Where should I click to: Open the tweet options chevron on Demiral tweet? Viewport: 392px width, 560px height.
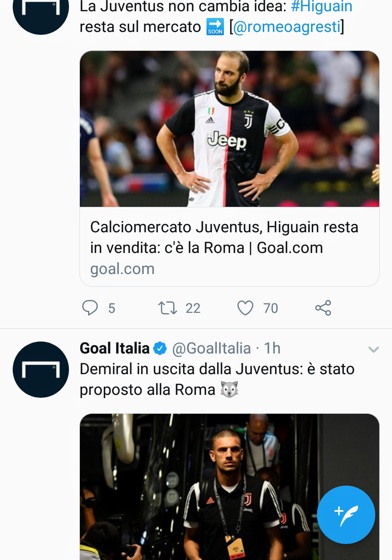373,350
